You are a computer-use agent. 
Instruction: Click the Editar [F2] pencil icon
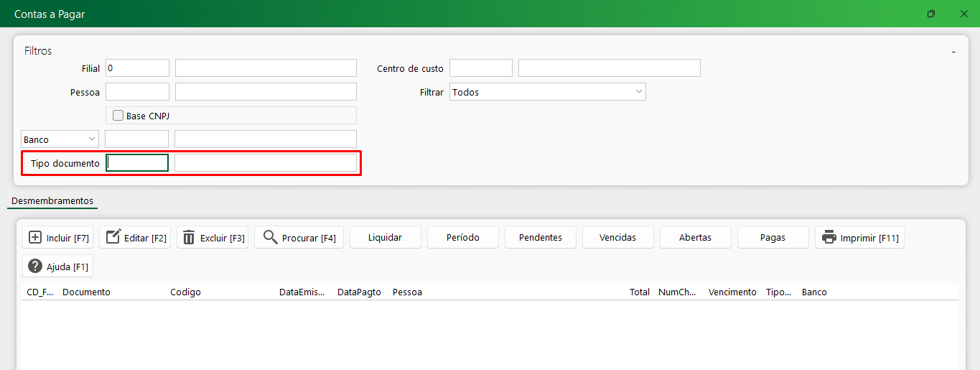pos(113,238)
